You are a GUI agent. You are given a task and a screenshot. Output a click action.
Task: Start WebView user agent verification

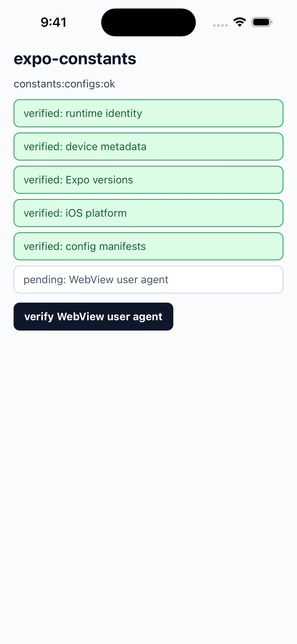93,316
